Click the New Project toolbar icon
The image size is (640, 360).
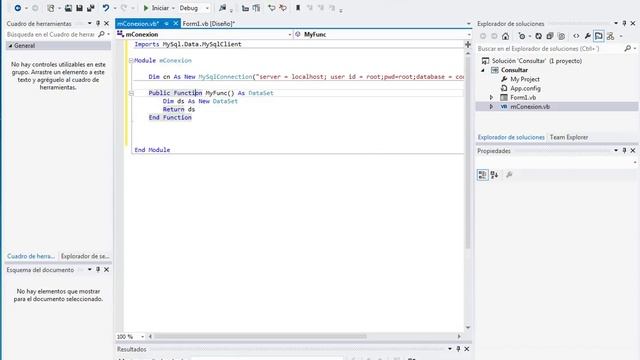(x=51, y=8)
